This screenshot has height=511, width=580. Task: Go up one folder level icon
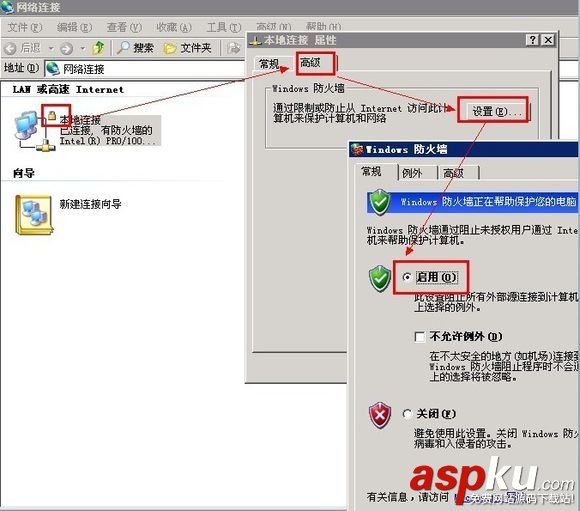pos(98,48)
